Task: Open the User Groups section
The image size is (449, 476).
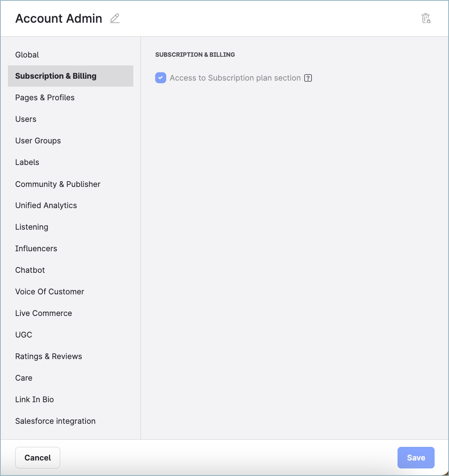Action: click(x=38, y=141)
